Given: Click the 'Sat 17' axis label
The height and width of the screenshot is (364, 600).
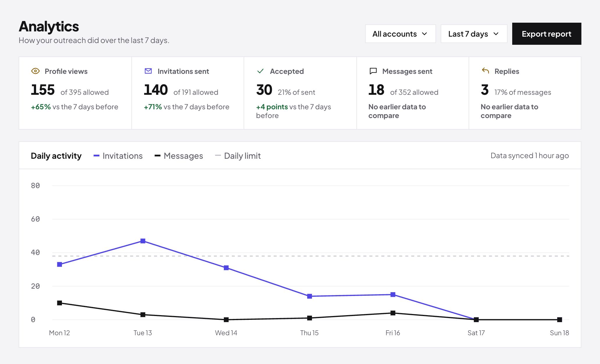Looking at the screenshot, I should [x=476, y=333].
